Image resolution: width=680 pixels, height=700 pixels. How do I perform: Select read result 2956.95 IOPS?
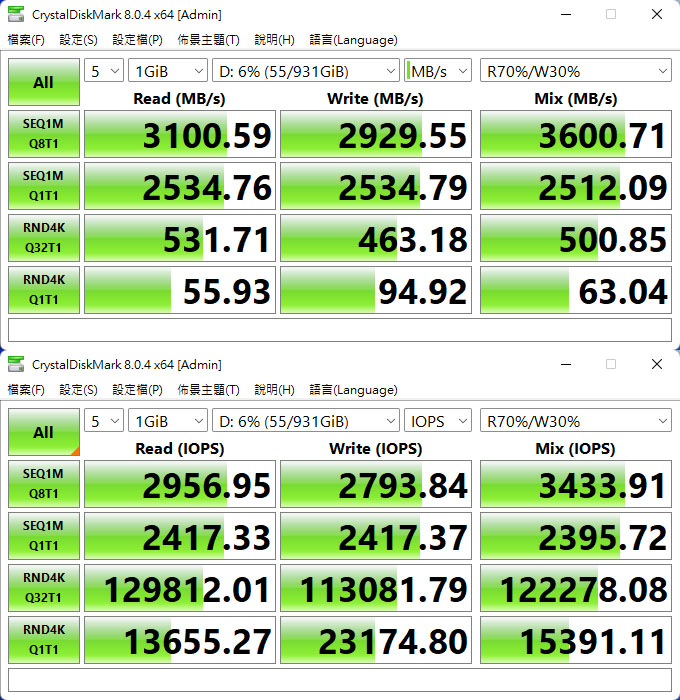[180, 484]
